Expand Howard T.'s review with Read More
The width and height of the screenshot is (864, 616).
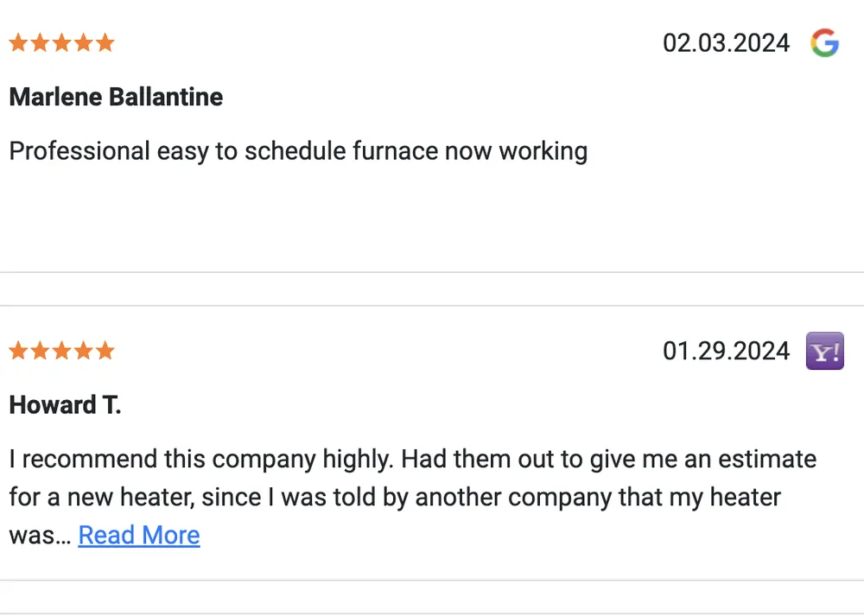[x=139, y=536]
